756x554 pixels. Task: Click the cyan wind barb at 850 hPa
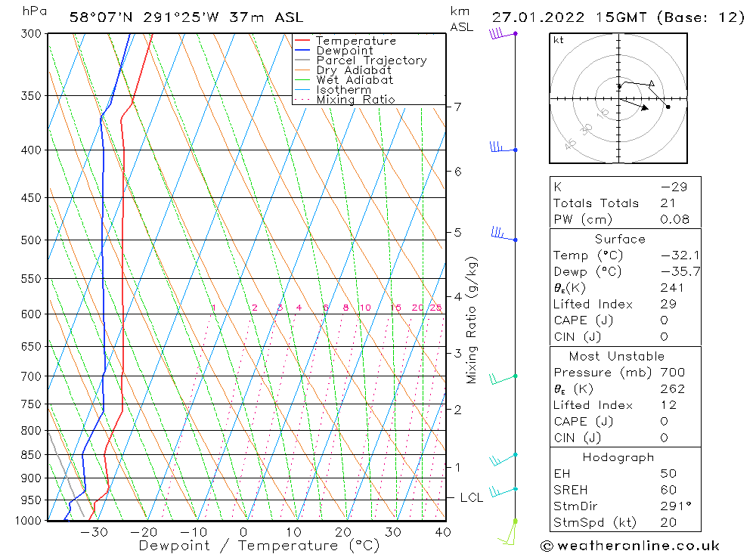point(503,460)
